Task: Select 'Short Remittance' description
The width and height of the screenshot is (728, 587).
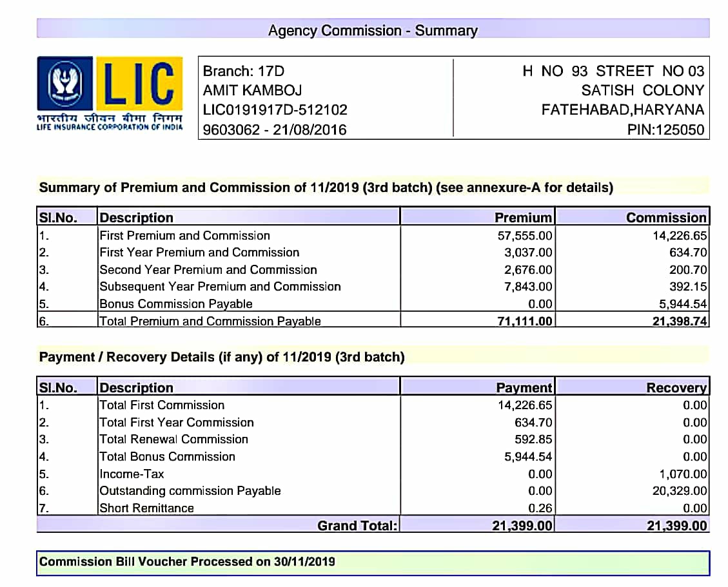Action: tap(146, 508)
